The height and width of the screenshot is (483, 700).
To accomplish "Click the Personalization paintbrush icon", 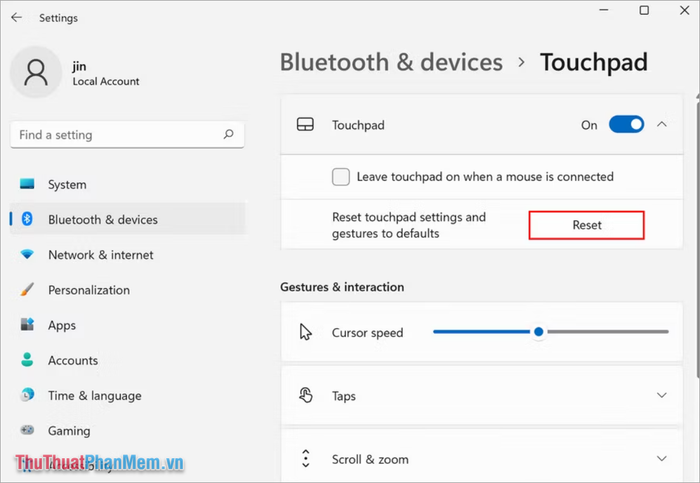I will pos(27,290).
